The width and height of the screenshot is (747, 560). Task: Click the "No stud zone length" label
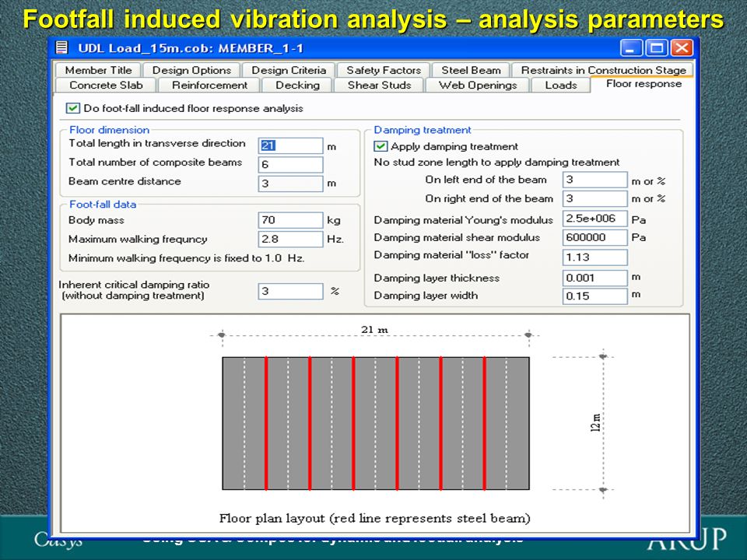(496, 163)
